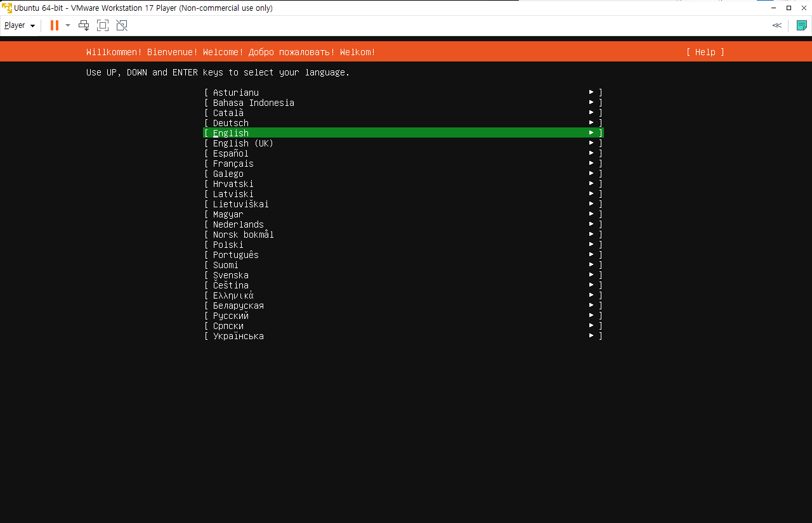The width and height of the screenshot is (812, 523).
Task: Click the arrow on the Français row
Action: (591, 164)
